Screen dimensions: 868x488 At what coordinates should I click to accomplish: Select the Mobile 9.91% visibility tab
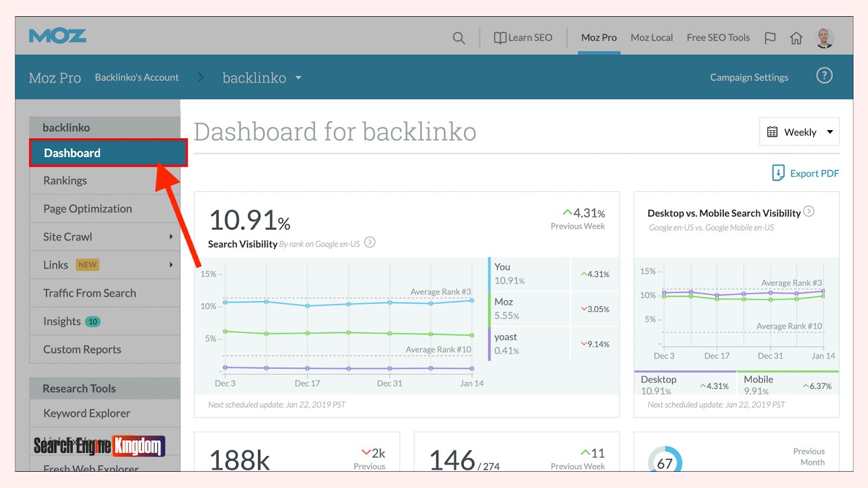pos(788,384)
